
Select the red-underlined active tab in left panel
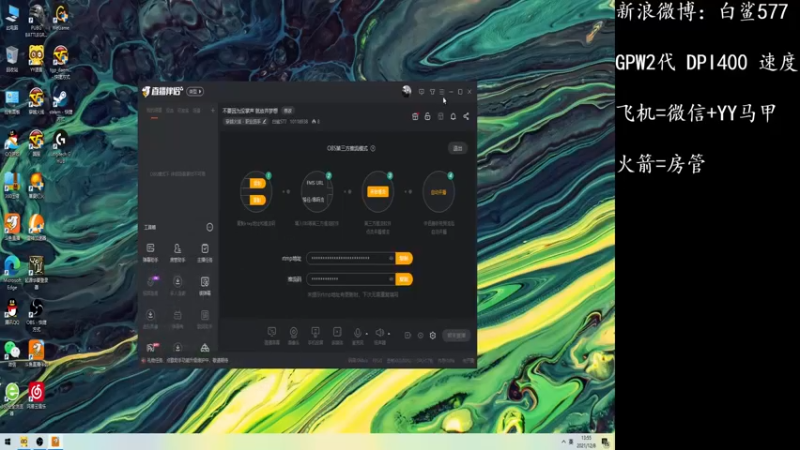click(x=154, y=111)
